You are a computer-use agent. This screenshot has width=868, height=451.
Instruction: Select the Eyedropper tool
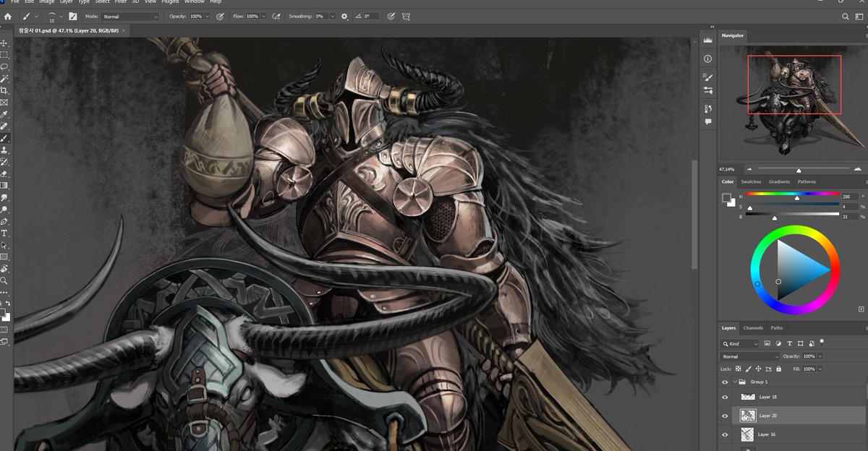4,114
